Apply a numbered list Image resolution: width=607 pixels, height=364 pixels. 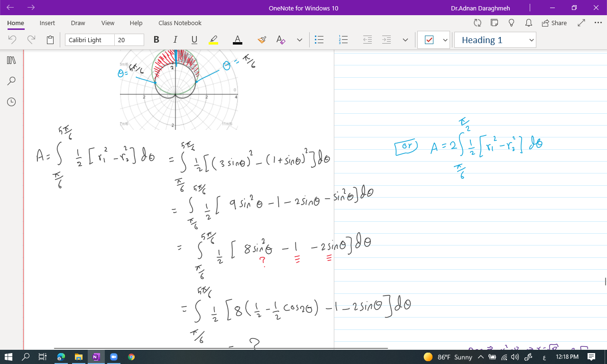[343, 40]
